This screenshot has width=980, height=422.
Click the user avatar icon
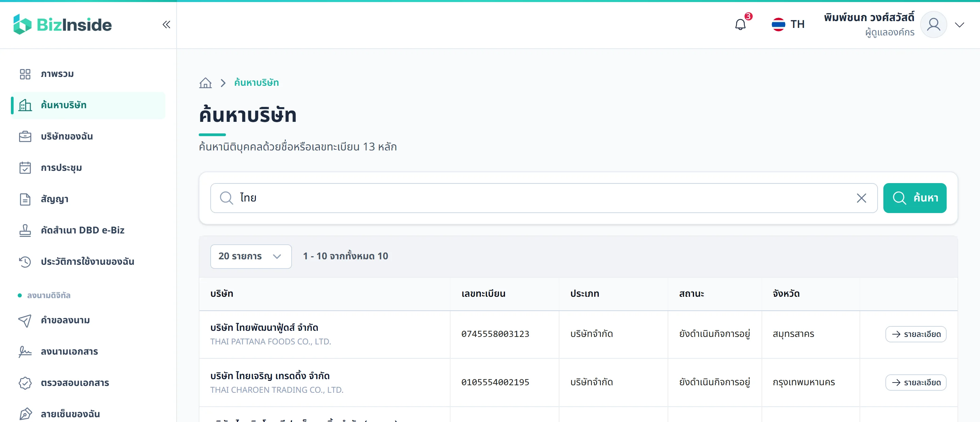tap(933, 25)
